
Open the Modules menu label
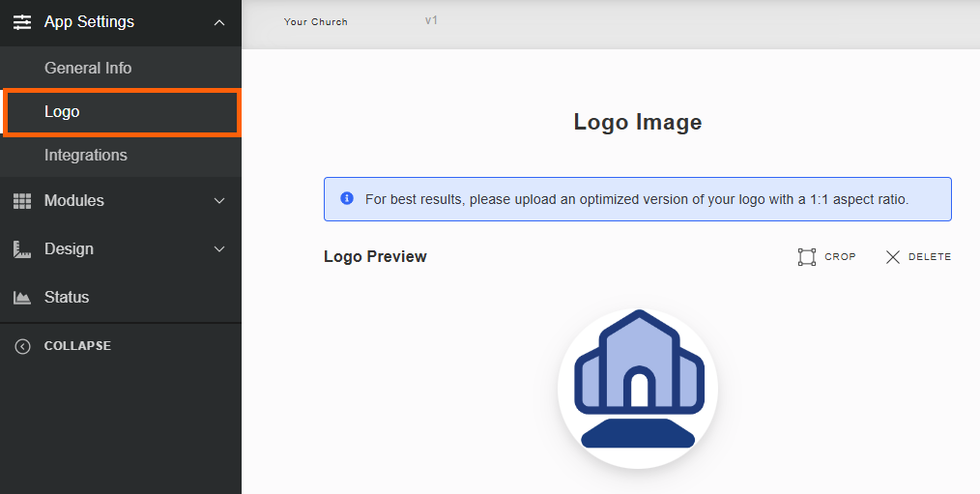point(74,201)
